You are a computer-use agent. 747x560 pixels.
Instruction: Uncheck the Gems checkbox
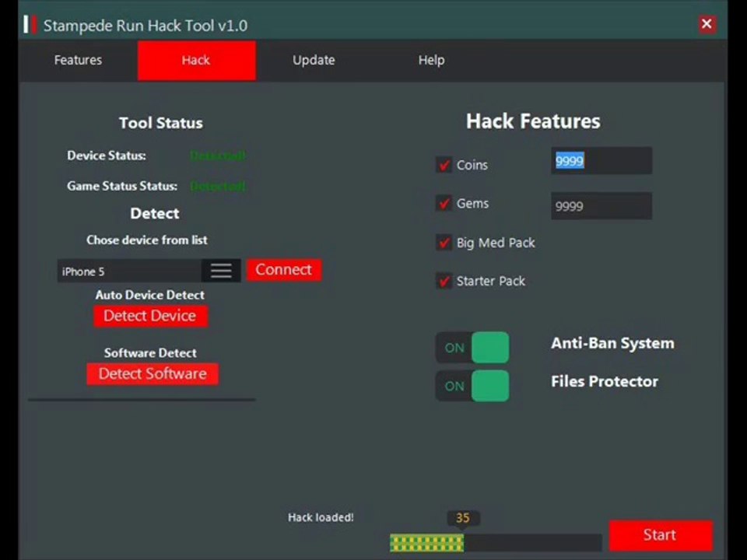click(x=444, y=203)
